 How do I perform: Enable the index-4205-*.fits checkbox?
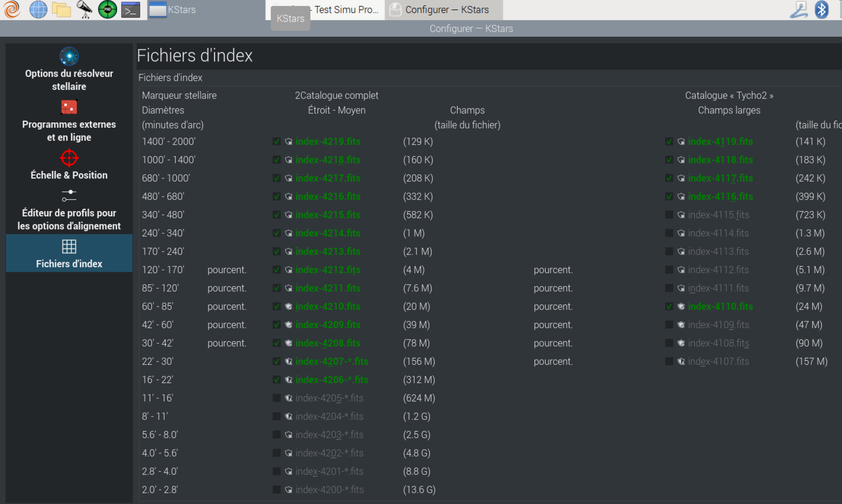click(277, 398)
